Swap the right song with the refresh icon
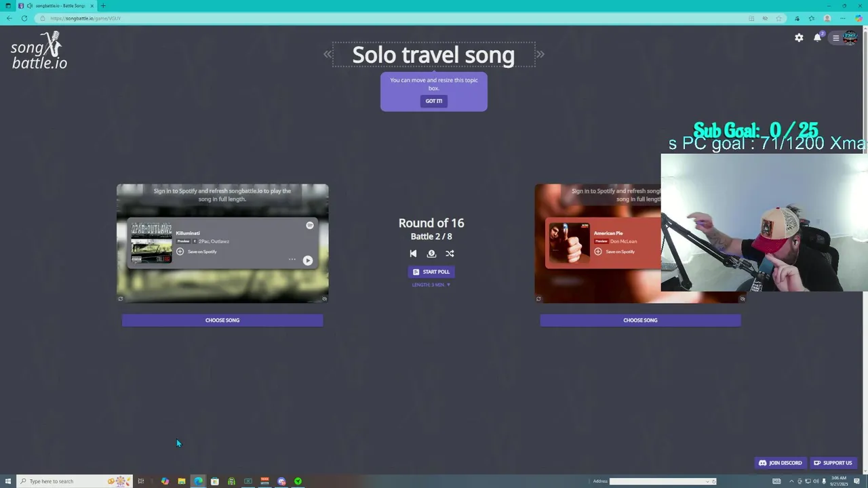Screen dimensions: 868x488 (x=538, y=298)
